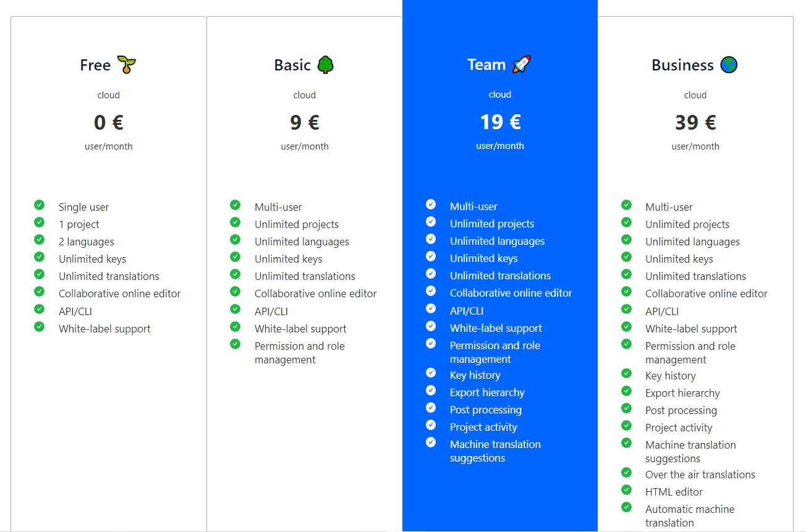Choose the Business plan title
The width and height of the screenshot is (806, 532).
click(682, 65)
